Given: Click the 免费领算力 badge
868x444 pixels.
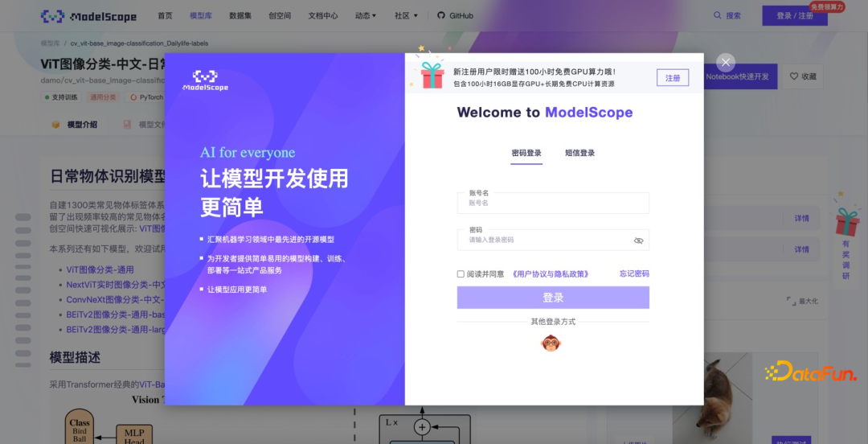Looking at the screenshot, I should [827, 6].
